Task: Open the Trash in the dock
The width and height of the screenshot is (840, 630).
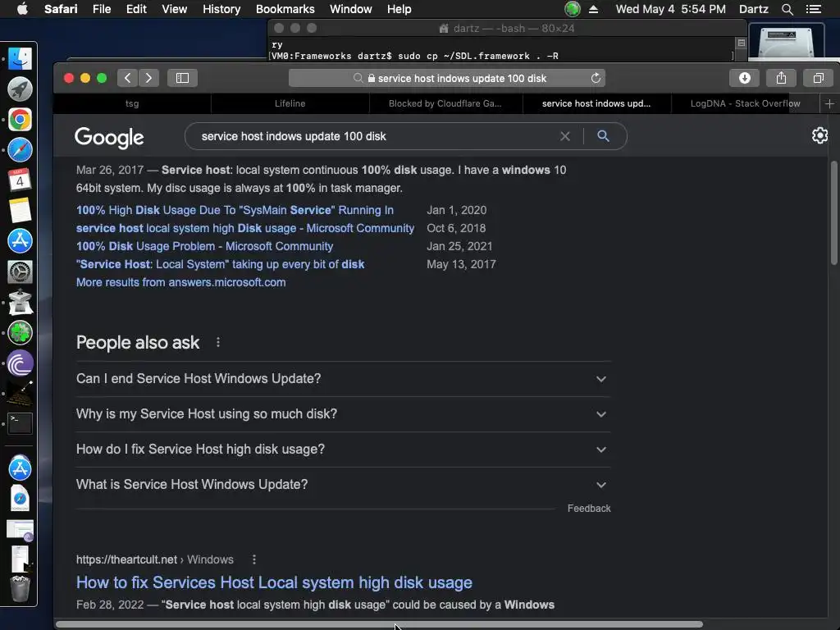Action: coord(20,588)
